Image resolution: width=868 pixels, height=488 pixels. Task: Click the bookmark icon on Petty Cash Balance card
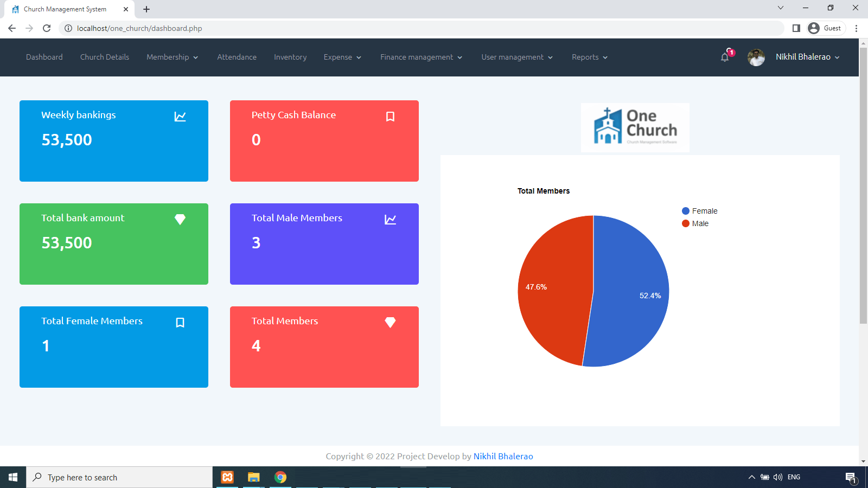(391, 116)
